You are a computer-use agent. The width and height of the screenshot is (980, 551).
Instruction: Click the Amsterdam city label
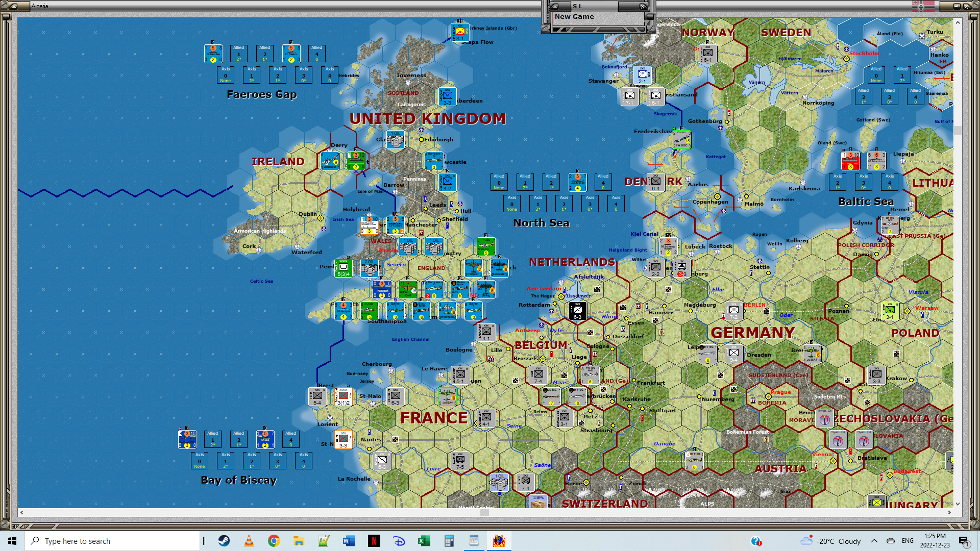click(544, 288)
